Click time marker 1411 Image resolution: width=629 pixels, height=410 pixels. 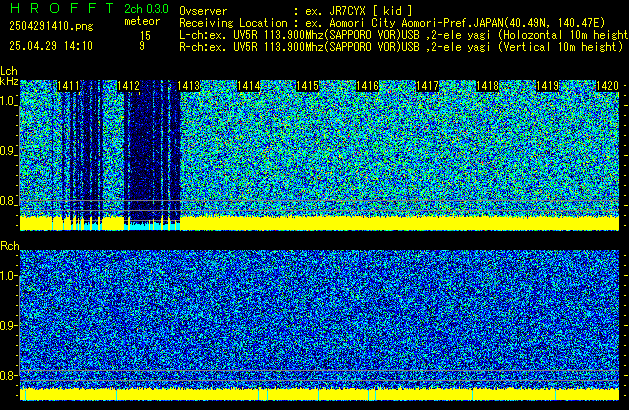pyautogui.click(x=68, y=86)
